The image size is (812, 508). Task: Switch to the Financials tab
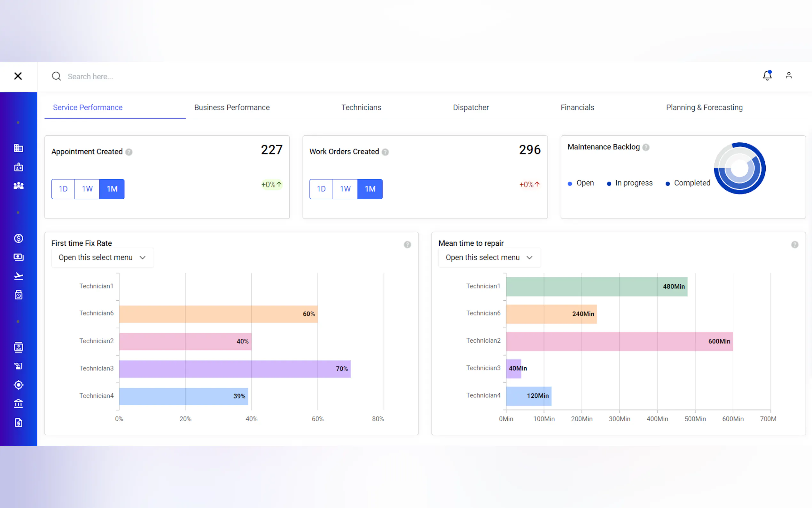(577, 107)
